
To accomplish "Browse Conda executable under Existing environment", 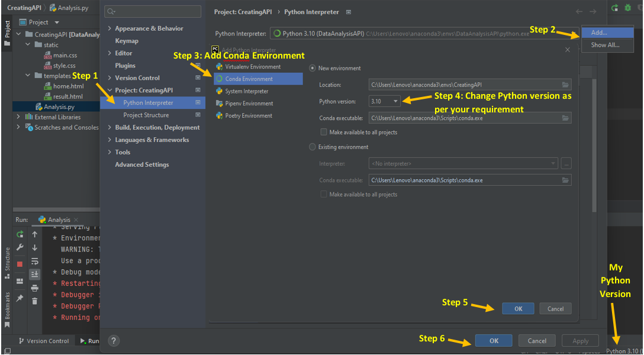I will click(x=565, y=180).
